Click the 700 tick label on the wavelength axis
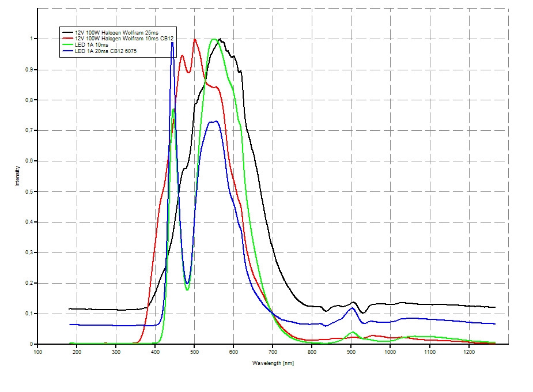The height and width of the screenshot is (392, 533). tap(273, 352)
